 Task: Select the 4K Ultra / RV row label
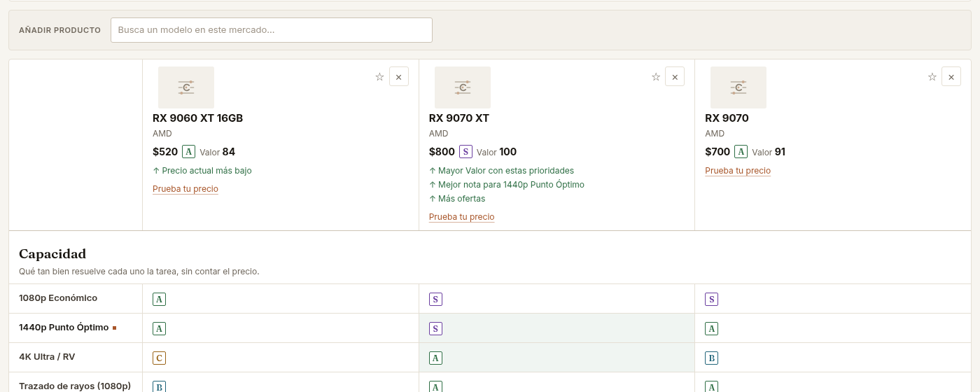tap(47, 357)
